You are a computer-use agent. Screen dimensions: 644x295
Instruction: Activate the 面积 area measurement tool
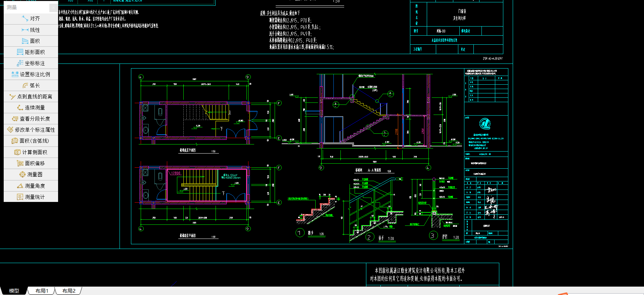tap(31, 41)
